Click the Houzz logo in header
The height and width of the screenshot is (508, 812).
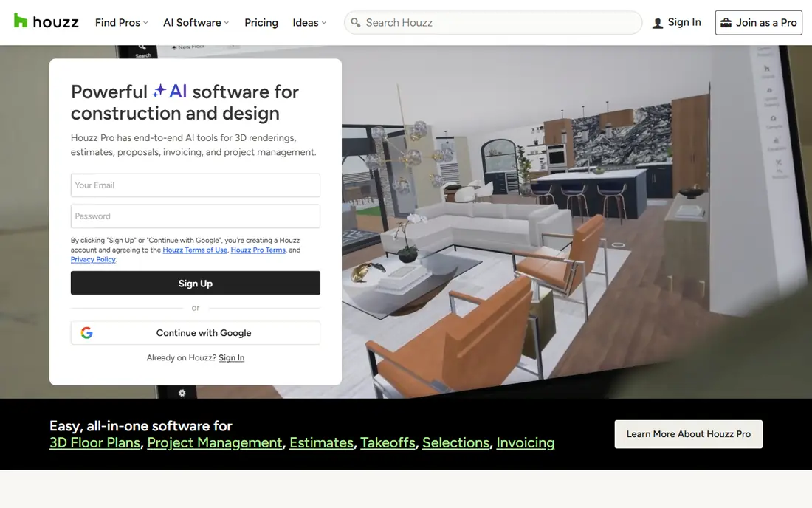(x=46, y=21)
